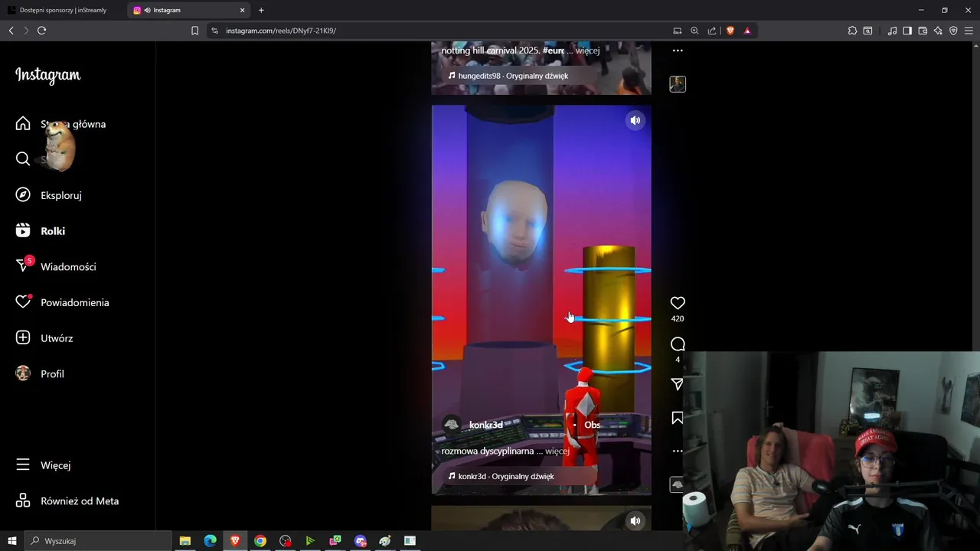View the 420 likes count

coord(678,319)
